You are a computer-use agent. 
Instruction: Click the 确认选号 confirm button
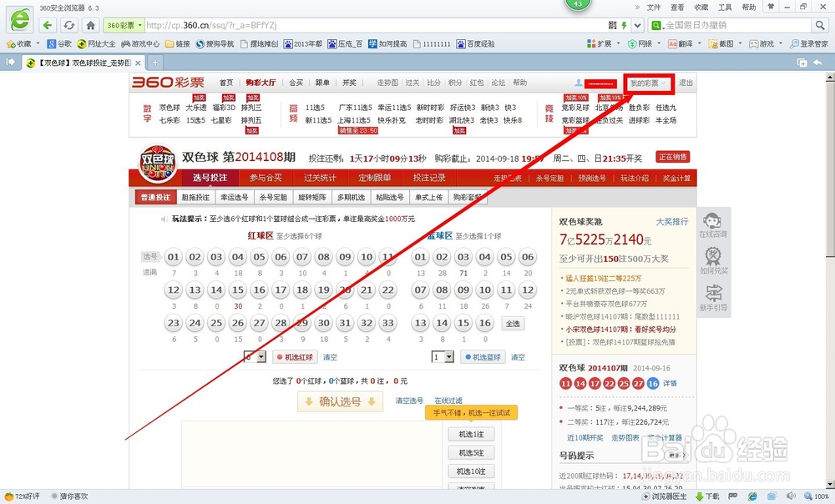tap(340, 401)
